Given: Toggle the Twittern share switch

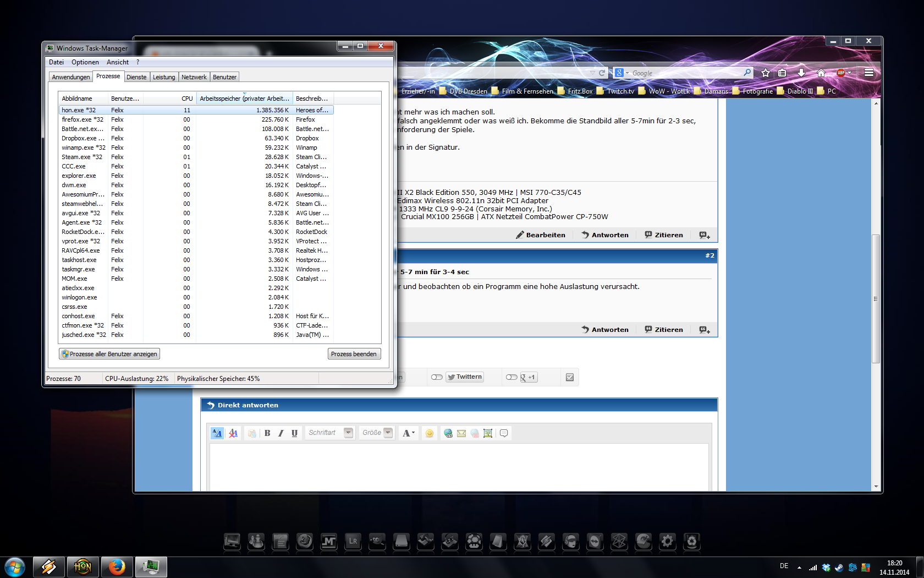Looking at the screenshot, I should pos(437,377).
